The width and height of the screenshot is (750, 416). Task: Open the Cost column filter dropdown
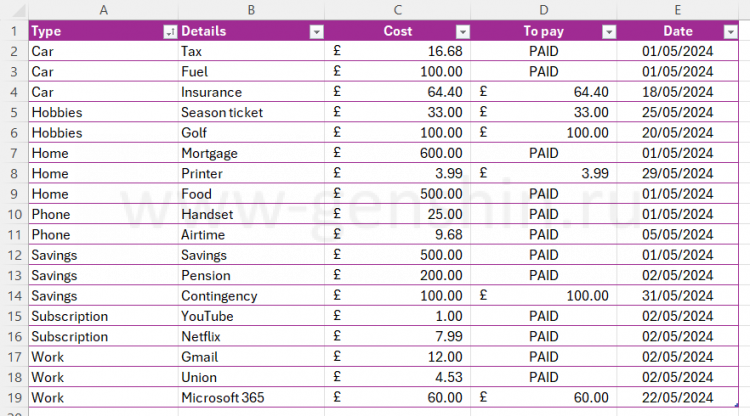click(x=463, y=32)
